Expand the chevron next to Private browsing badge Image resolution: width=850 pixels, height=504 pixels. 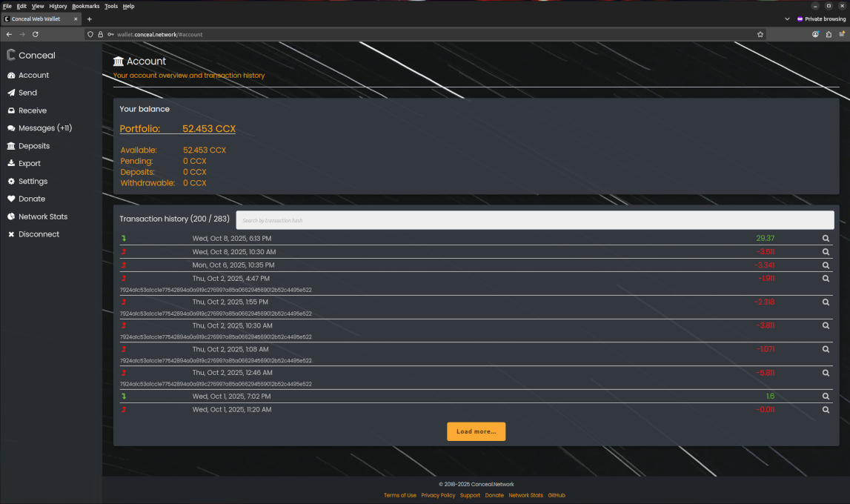(x=788, y=19)
